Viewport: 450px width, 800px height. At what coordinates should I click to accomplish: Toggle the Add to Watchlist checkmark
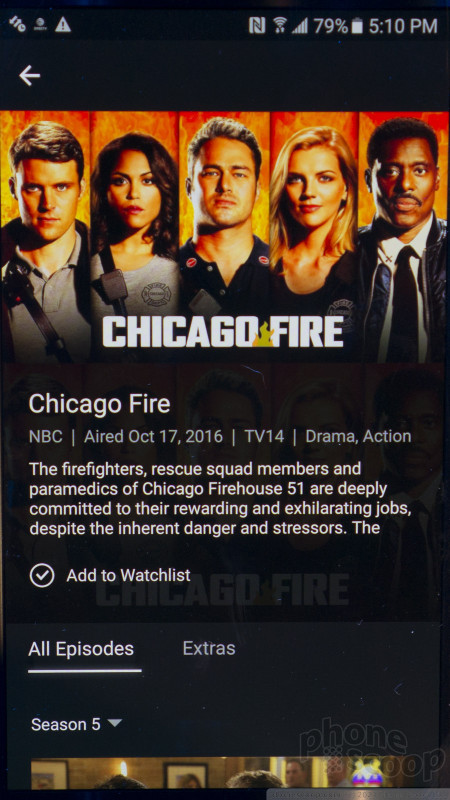tap(42, 576)
